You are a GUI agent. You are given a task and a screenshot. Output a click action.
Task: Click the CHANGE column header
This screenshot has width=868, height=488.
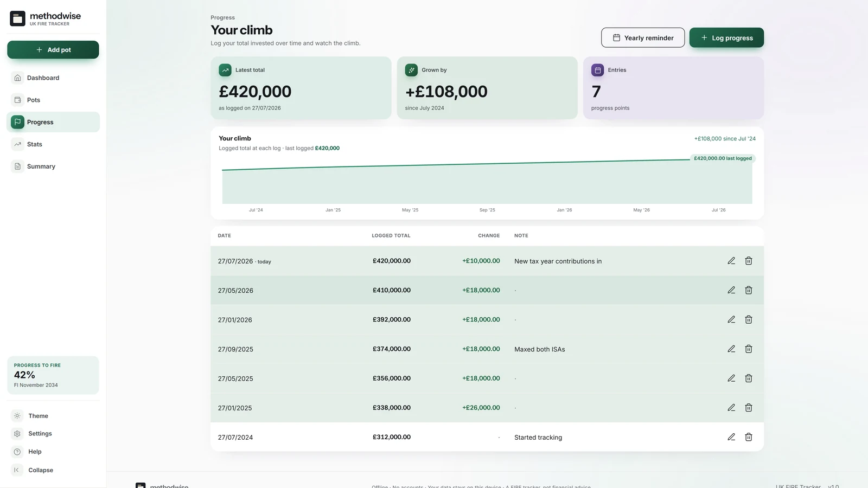[x=489, y=236]
